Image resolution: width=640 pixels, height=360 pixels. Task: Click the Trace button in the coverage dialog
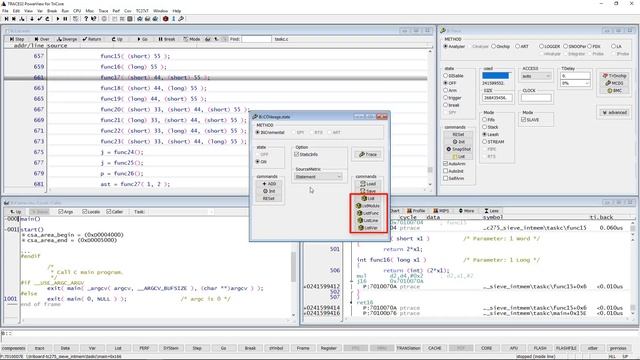(368, 155)
